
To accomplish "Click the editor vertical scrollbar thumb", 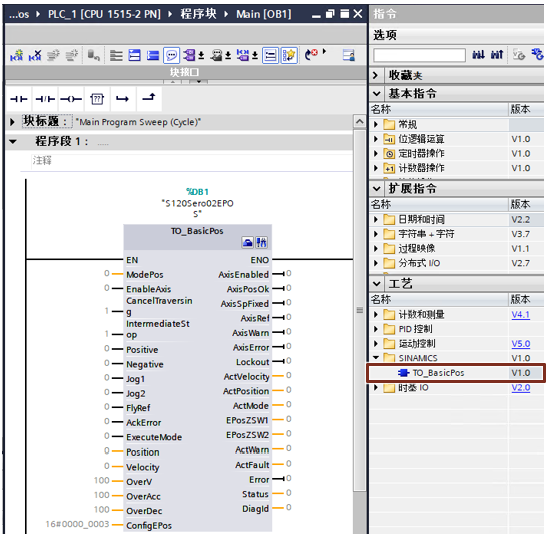I will click(360, 310).
